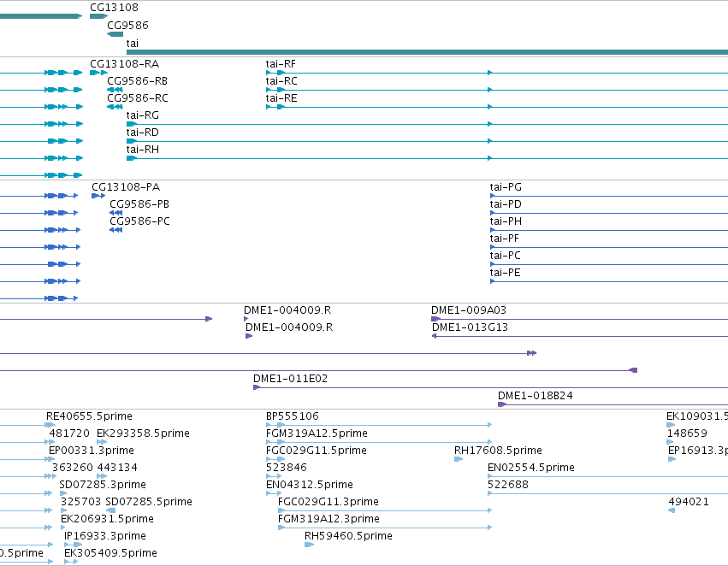Select the 443134 EST label
Screen dimensions: 728x566
click(117, 468)
